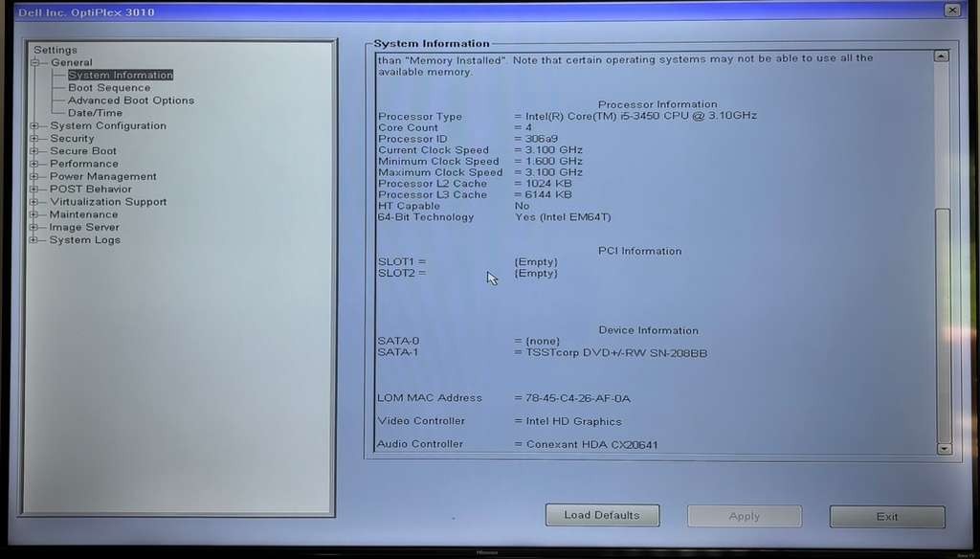The image size is (980, 559).
Task: Click the HT Capable row
Action: [454, 206]
